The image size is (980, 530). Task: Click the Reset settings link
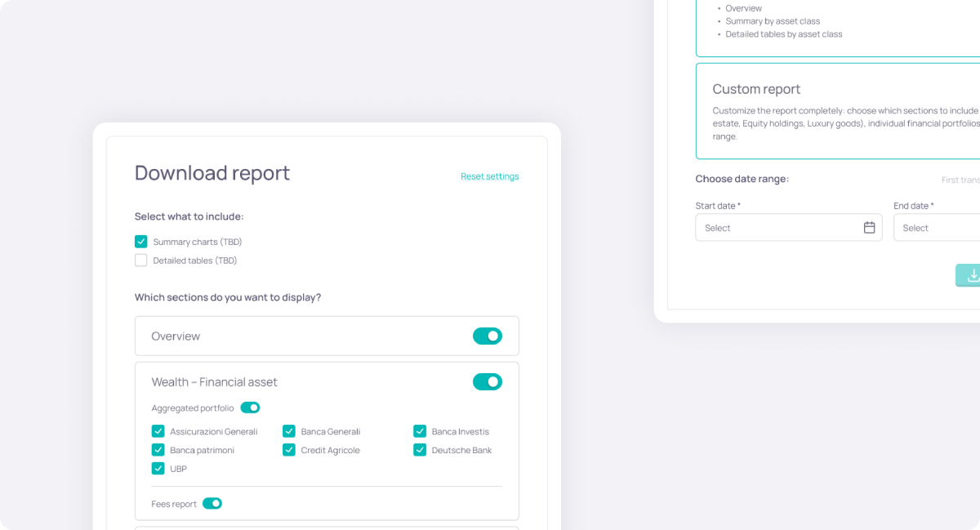click(489, 176)
